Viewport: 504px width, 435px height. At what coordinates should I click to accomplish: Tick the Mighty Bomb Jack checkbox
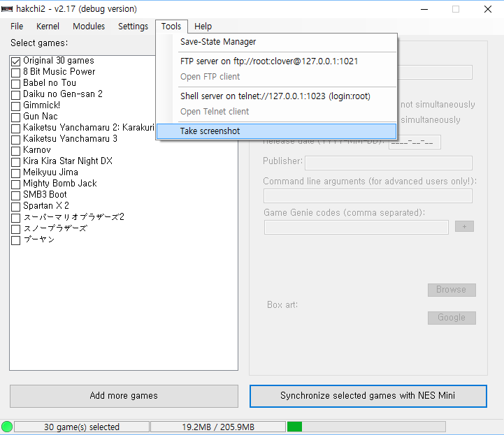tap(16, 184)
